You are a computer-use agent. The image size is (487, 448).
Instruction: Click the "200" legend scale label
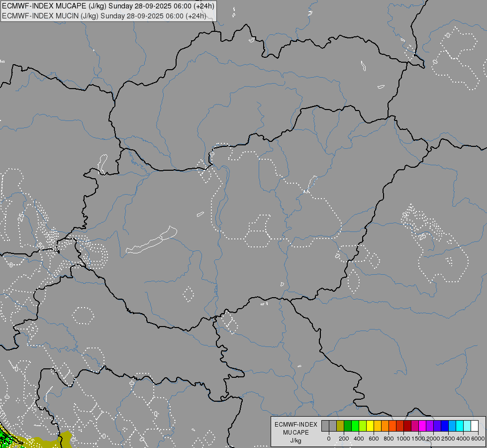pos(344,439)
